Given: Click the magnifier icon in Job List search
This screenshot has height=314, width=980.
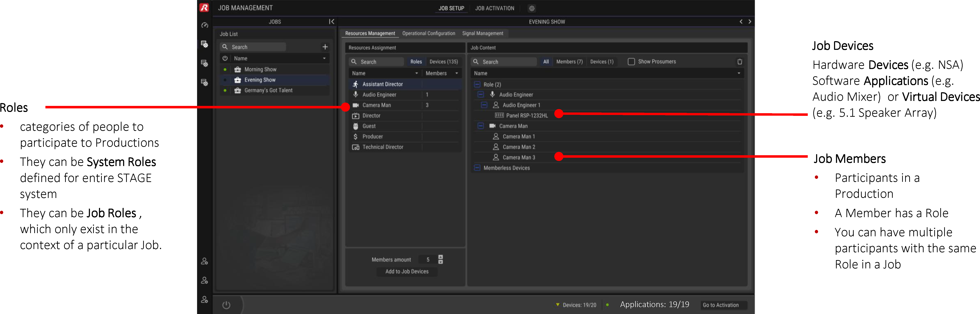Looking at the screenshot, I should coord(225,47).
